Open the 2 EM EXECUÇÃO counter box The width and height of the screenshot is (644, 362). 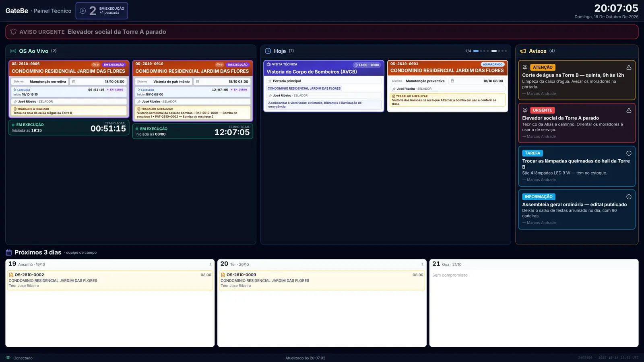pyautogui.click(x=102, y=11)
